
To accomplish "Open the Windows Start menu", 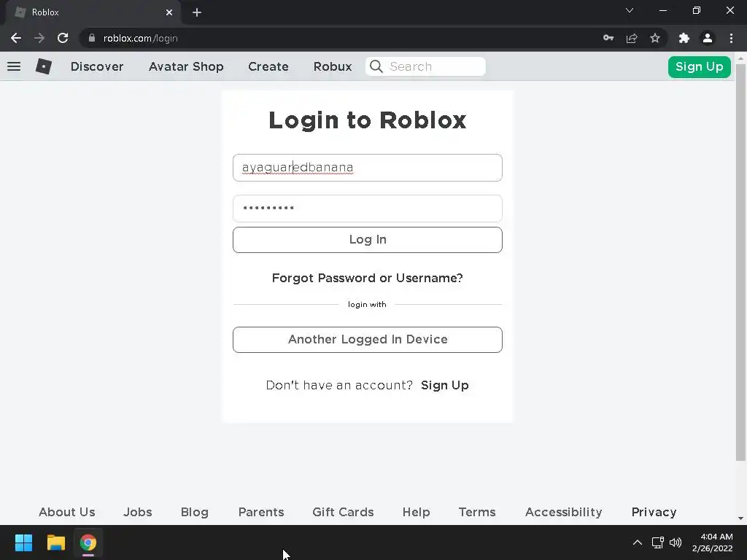I will tap(23, 542).
